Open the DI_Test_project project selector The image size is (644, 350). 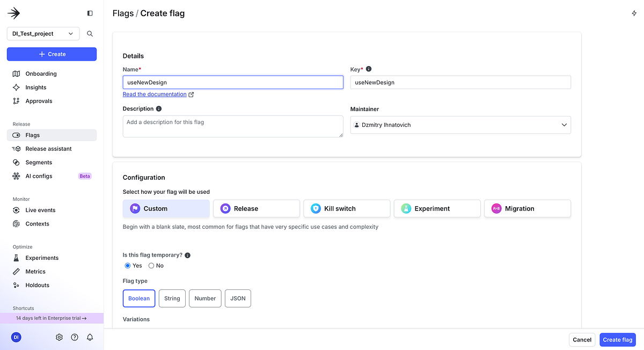coord(43,33)
